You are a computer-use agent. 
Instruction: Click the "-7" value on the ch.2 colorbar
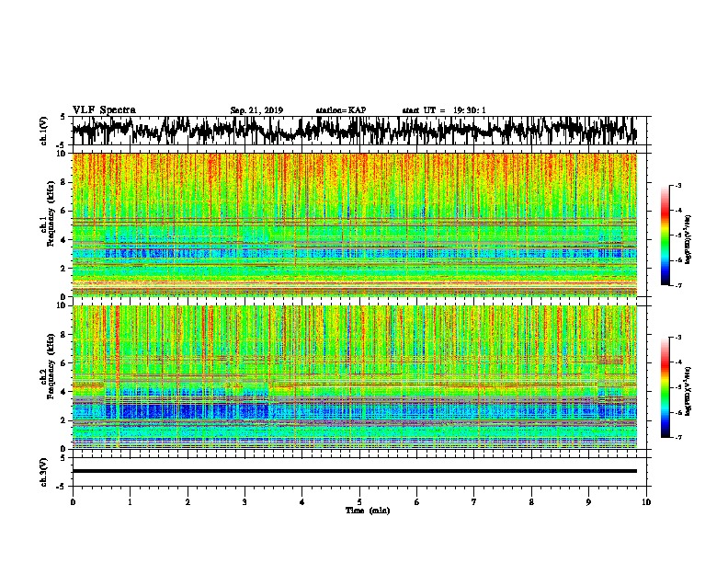tap(677, 438)
